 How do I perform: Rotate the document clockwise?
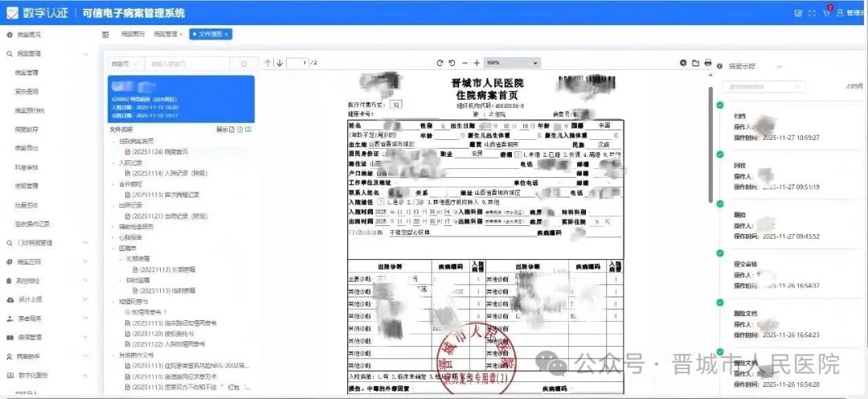(440, 63)
